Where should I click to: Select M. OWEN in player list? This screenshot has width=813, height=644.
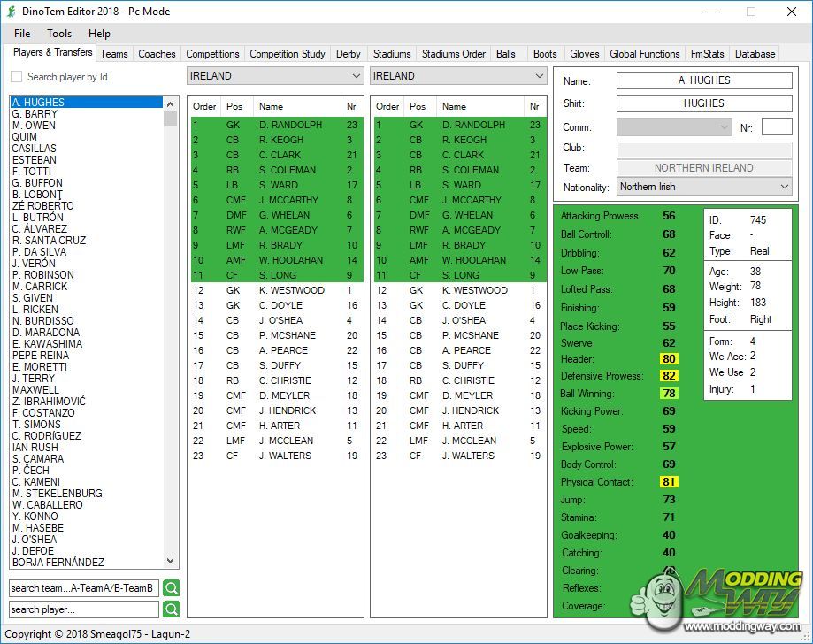click(34, 126)
